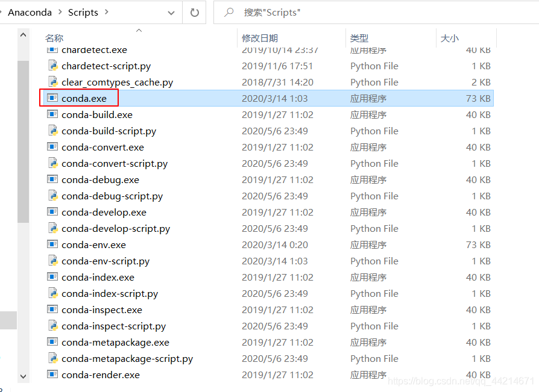Viewport: 539px width, 392px height.
Task: Click the conda-convert.exe application icon
Action: click(x=52, y=146)
